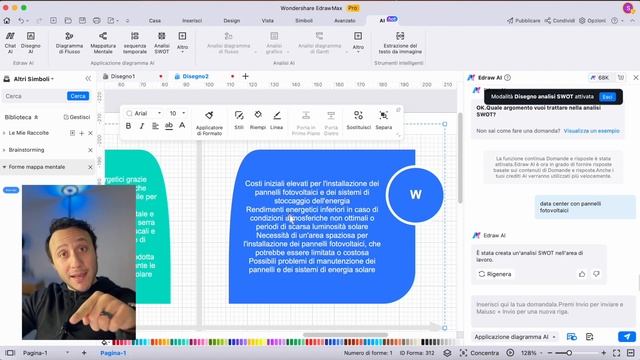The image size is (640, 360).
Task: Open the Design ribbon tab
Action: [231, 20]
